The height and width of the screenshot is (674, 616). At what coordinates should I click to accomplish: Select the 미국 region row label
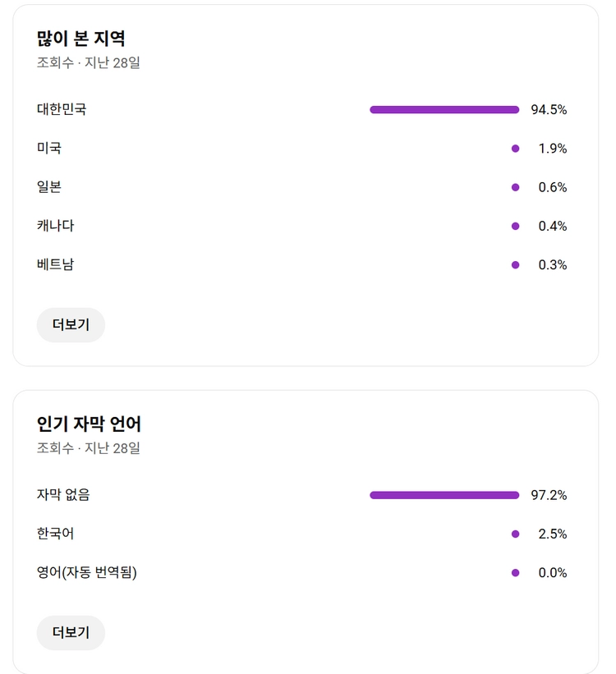(x=49, y=148)
